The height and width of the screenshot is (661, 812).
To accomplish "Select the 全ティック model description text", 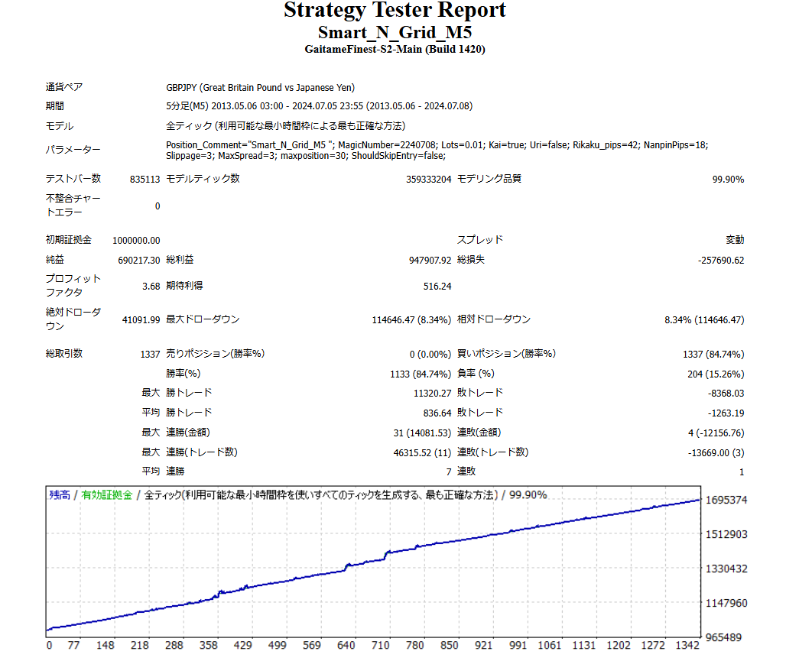I will coord(285,126).
